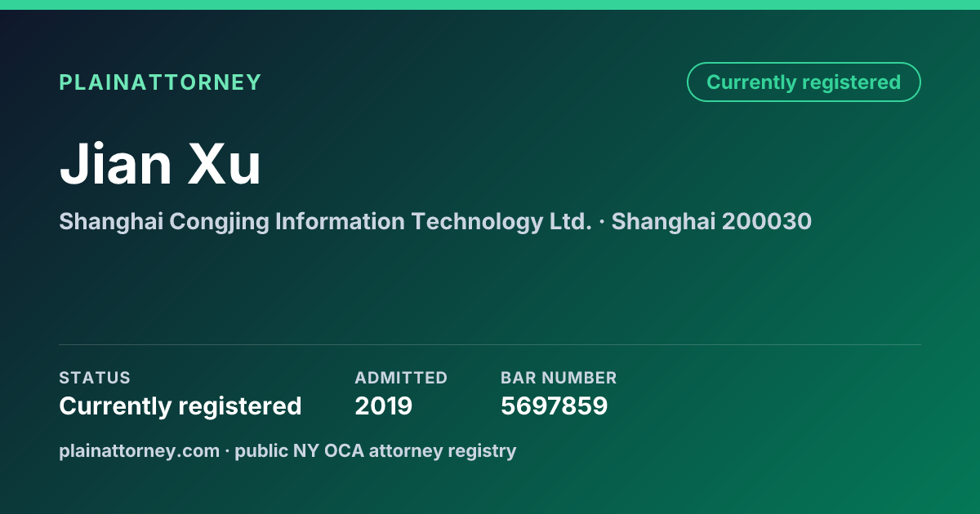
Task: Select the Currently registered pill badge
Action: pos(804,82)
